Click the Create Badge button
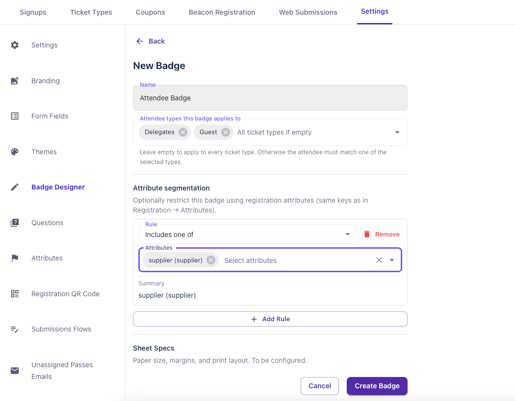The image size is (515, 401). coord(377,386)
